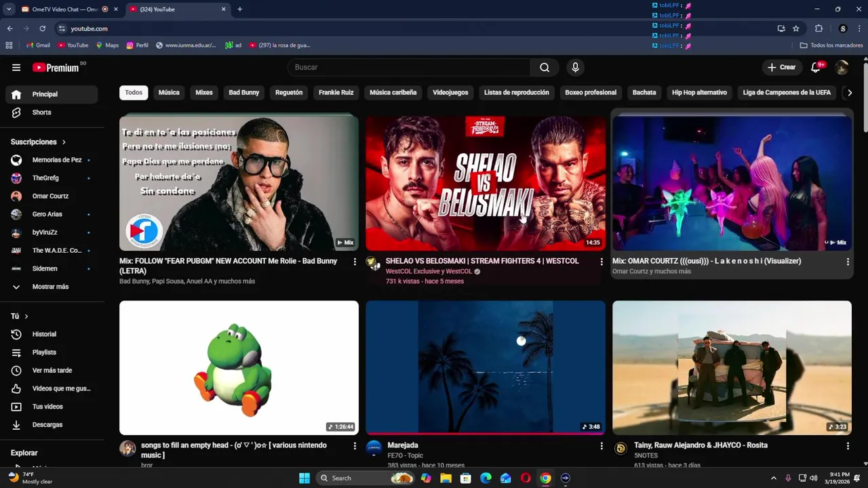The image size is (868, 488).
Task: Open more options for Marejada video
Action: pyautogui.click(x=601, y=446)
